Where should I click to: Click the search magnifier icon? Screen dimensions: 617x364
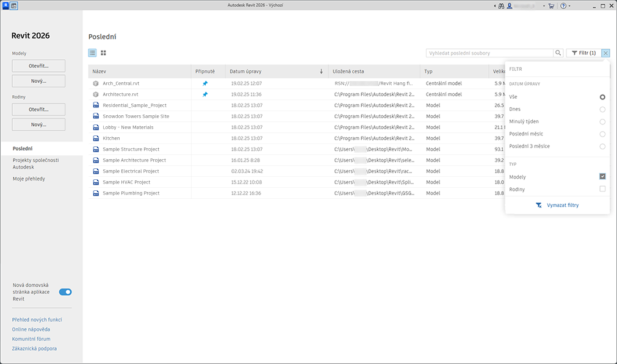(x=558, y=52)
